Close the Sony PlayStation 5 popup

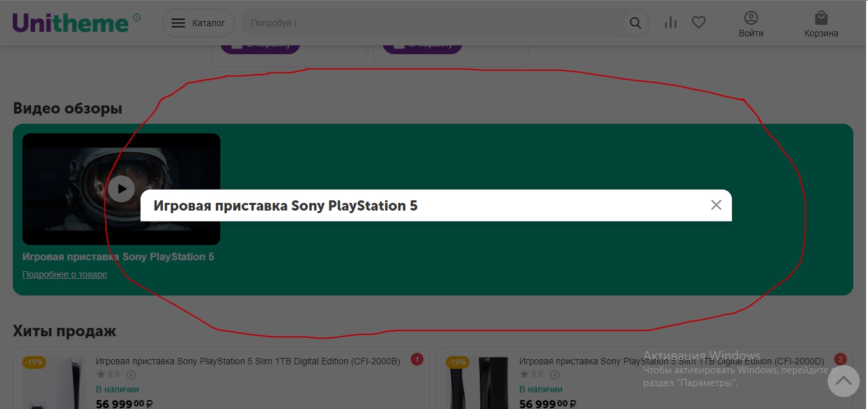tap(716, 205)
